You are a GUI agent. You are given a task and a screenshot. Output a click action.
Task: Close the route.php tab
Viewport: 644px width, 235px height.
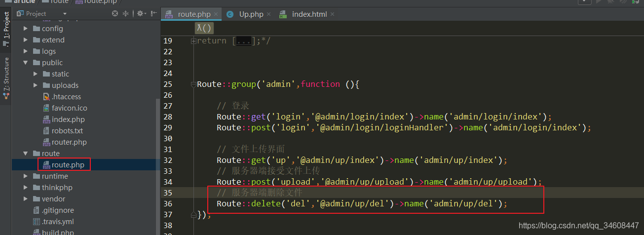pyautogui.click(x=217, y=14)
